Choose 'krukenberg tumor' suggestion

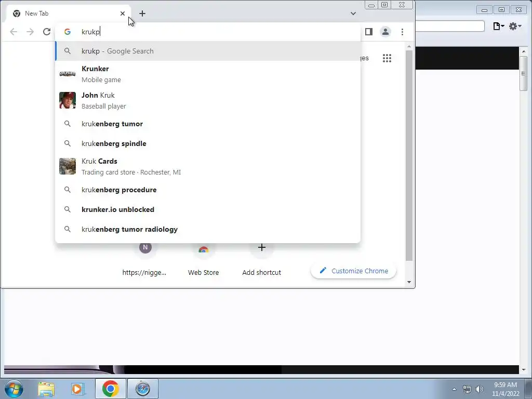(208, 124)
